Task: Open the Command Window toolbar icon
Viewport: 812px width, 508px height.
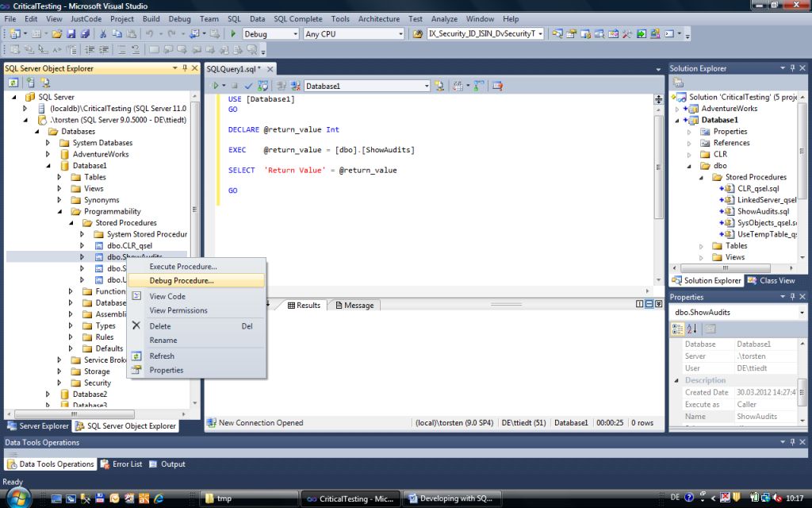Action: [x=669, y=33]
